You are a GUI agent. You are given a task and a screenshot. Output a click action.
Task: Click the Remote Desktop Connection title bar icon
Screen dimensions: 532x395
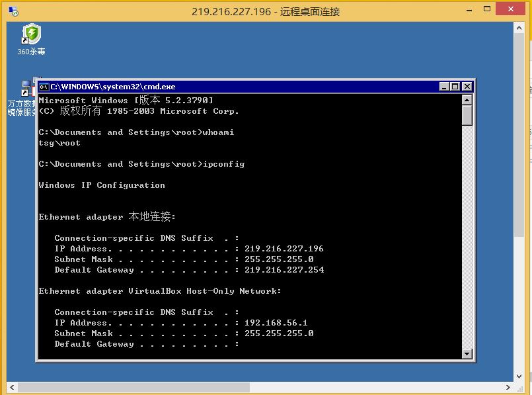click(14, 11)
